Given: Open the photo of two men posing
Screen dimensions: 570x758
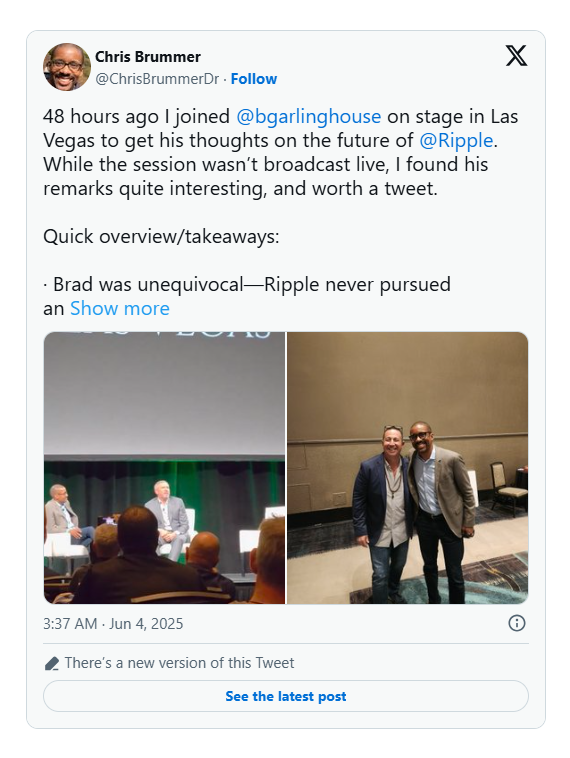Looking at the screenshot, I should [408, 468].
